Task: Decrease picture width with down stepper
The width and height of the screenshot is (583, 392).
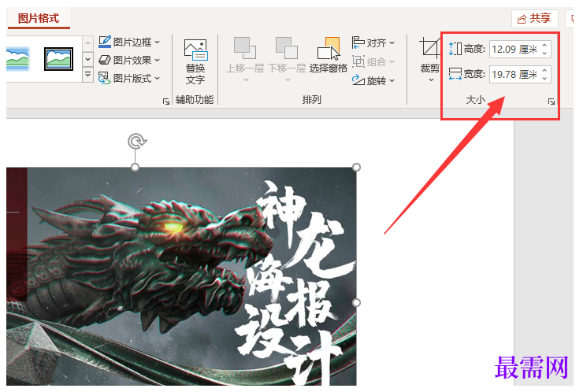Action: [544, 79]
